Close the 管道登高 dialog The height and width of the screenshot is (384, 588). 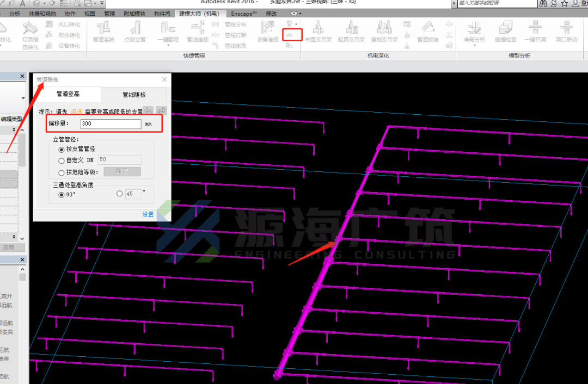[x=164, y=79]
